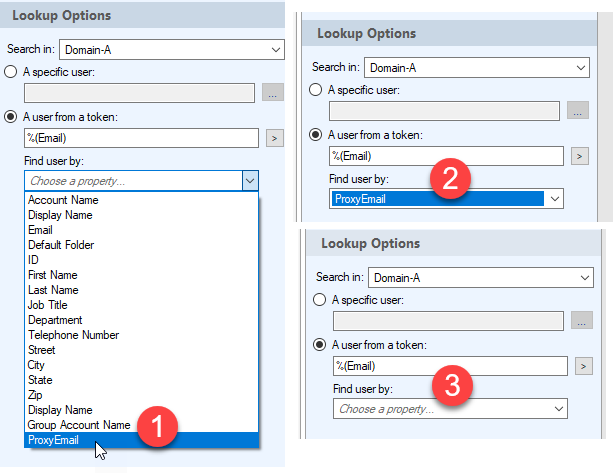Select "A user from a token" radio in the top-right panel

click(x=316, y=135)
